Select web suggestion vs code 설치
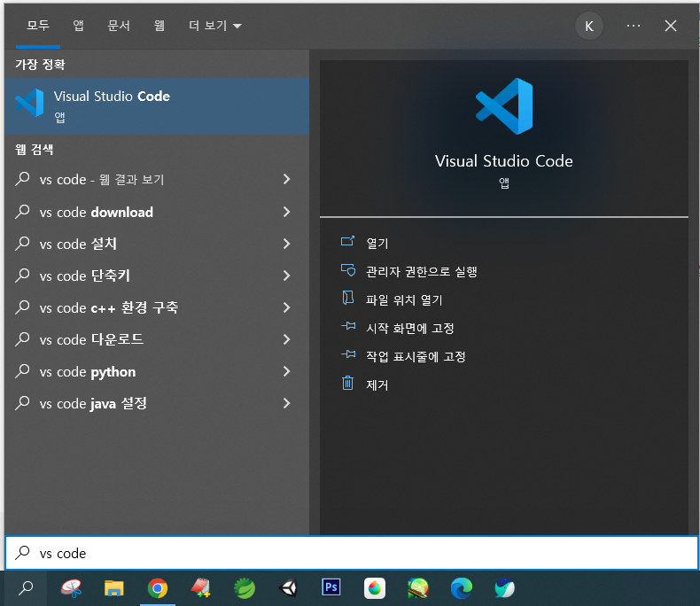The width and height of the screenshot is (700, 606). point(157,244)
